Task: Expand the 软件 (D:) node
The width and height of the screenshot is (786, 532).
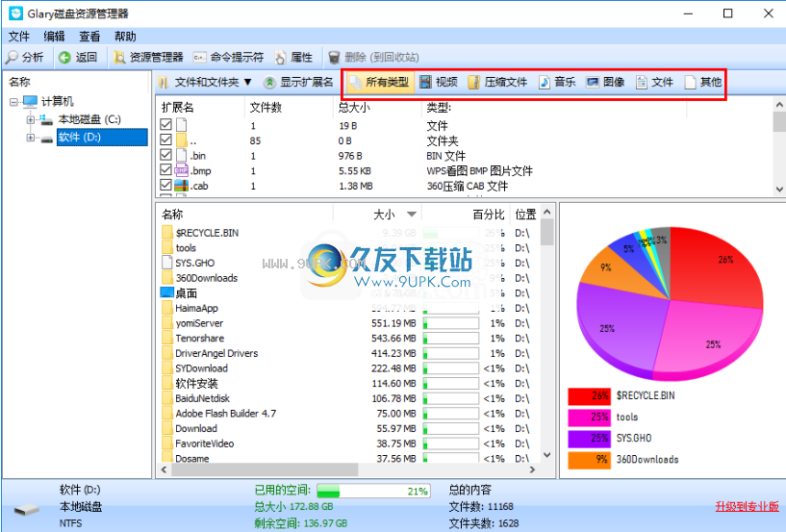Action: coord(31,138)
